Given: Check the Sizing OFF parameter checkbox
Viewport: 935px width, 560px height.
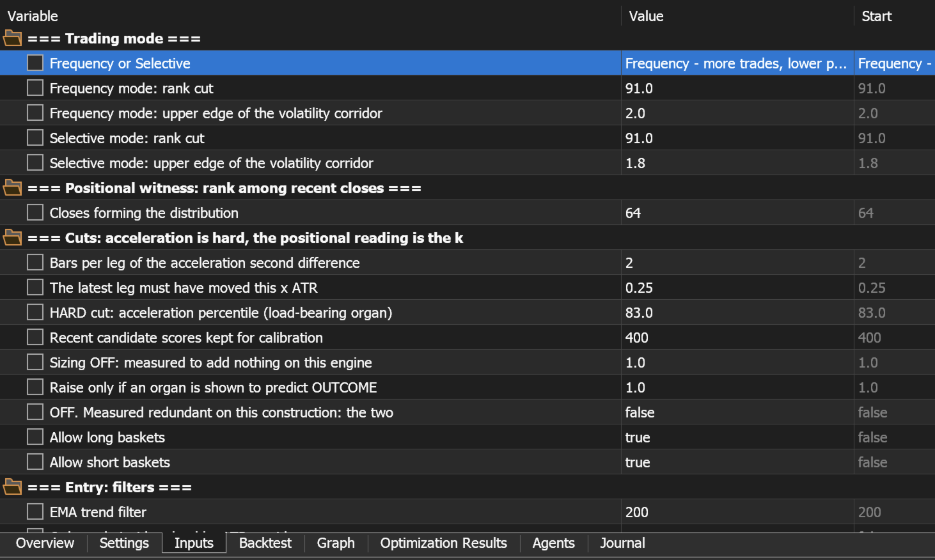Looking at the screenshot, I should pos(35,362).
